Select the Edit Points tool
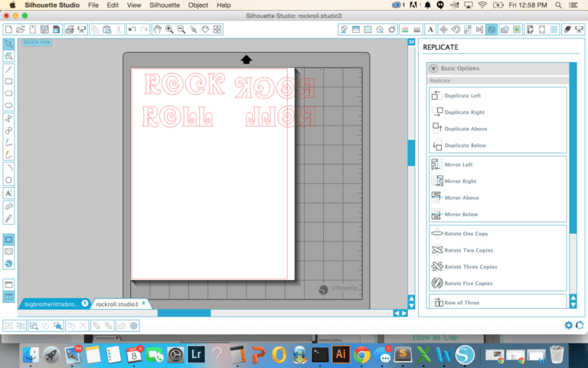The height and width of the screenshot is (368, 588). coord(8,56)
